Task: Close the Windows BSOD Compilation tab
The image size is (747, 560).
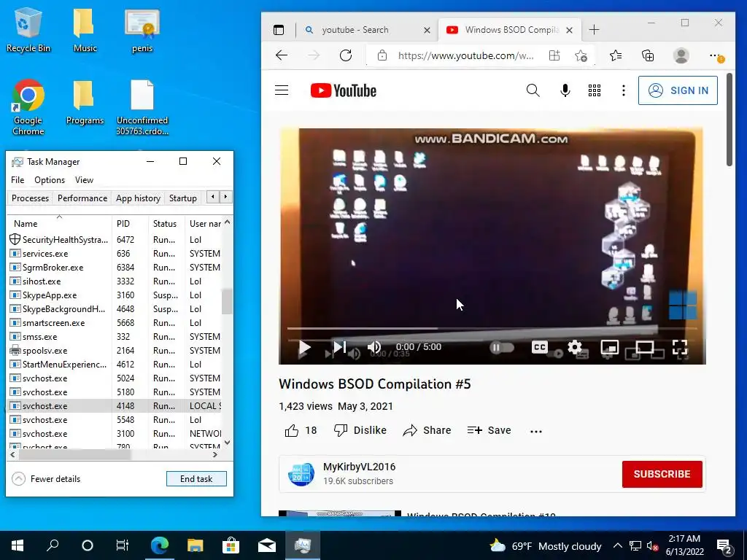Action: click(569, 30)
